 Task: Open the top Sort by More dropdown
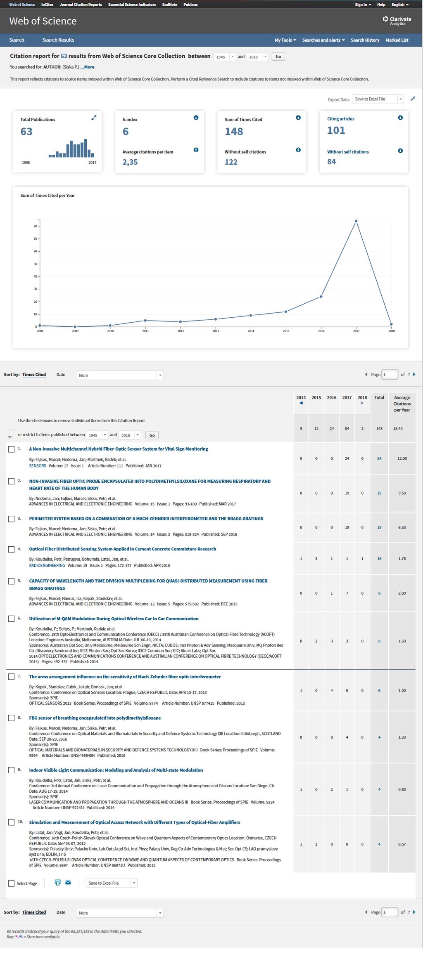click(x=120, y=375)
